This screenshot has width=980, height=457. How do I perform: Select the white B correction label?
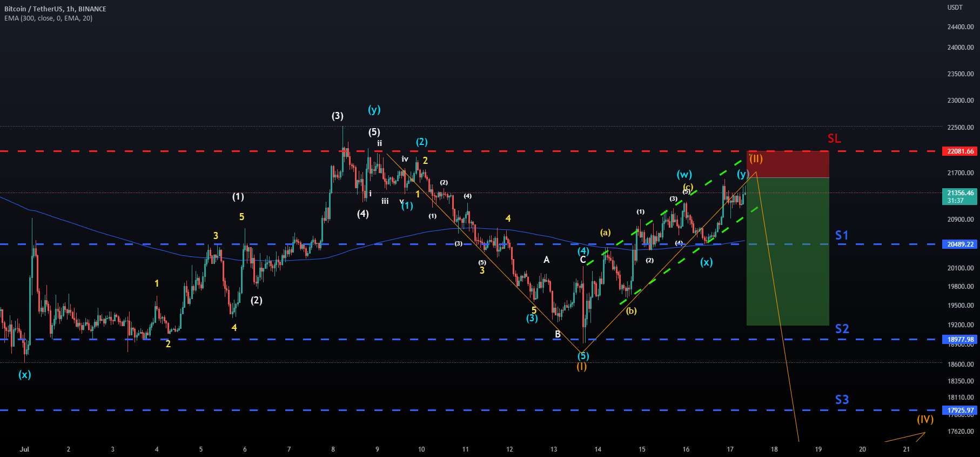pos(558,335)
